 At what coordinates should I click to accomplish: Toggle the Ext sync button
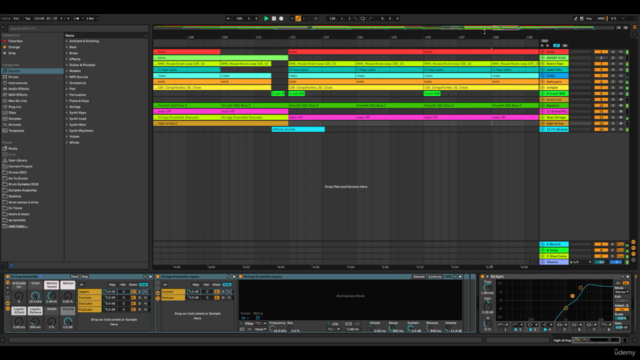click(x=16, y=18)
